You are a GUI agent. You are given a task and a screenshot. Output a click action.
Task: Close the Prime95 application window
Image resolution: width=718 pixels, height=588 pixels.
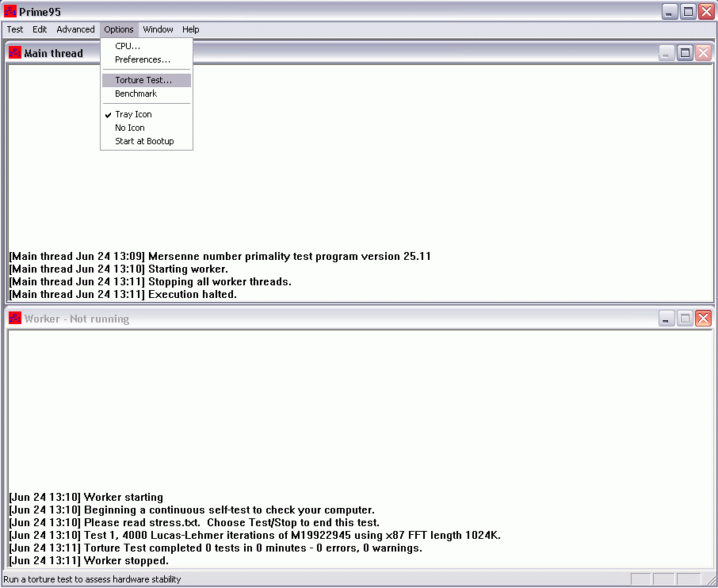tap(707, 11)
